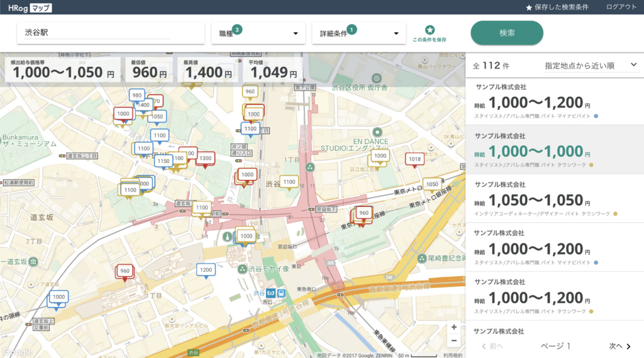Select the first listing 1,000〜1,200 マイナビバイト
Viewport: 644px width, 358px height.
tap(555, 101)
